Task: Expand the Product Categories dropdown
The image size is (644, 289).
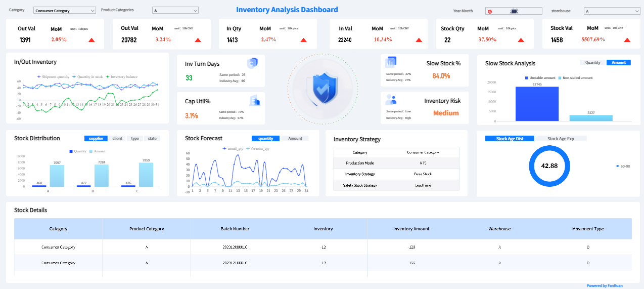Action: [175, 10]
